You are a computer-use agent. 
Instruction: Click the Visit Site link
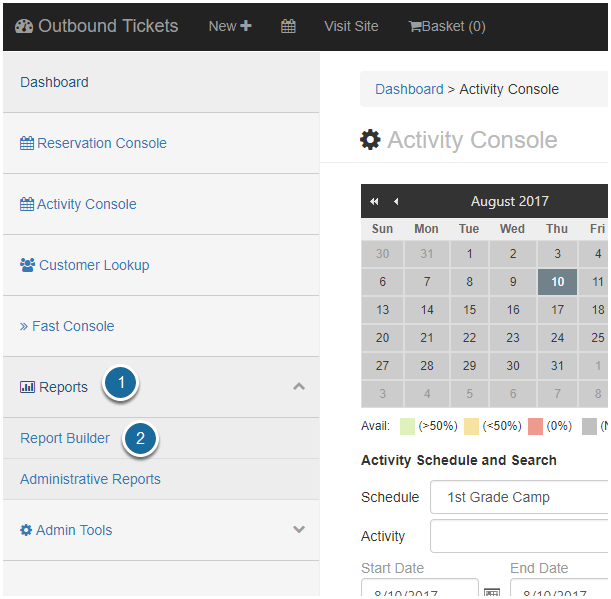[351, 26]
